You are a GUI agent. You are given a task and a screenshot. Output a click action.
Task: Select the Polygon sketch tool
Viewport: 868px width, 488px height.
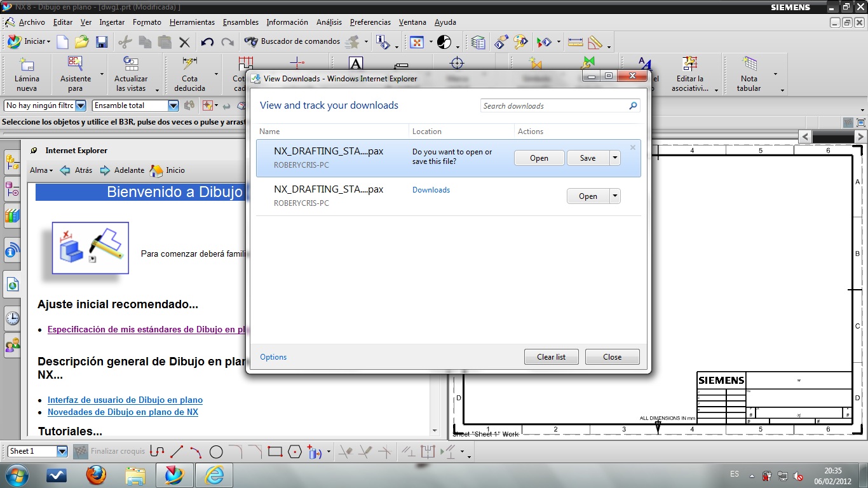[x=294, y=452]
